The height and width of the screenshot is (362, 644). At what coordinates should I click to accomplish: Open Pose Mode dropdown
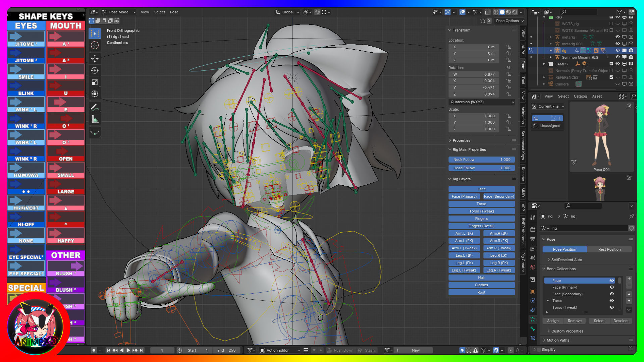pos(119,12)
